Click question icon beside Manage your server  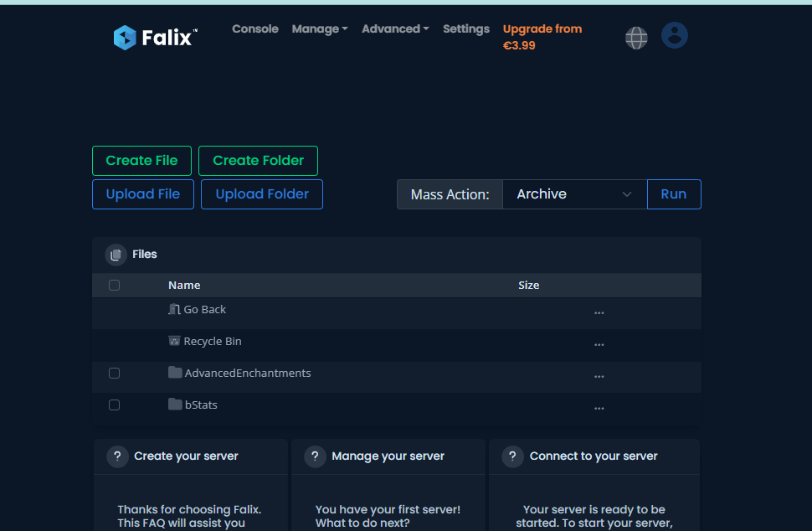[315, 456]
